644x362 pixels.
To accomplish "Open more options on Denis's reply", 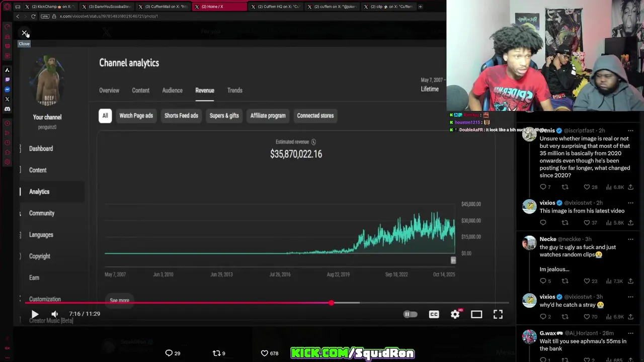I will (x=630, y=131).
